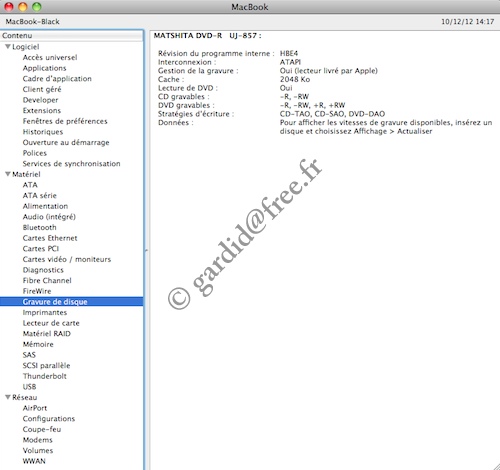
Task: Open Cartes vidéo / moniteurs
Action: 67,259
